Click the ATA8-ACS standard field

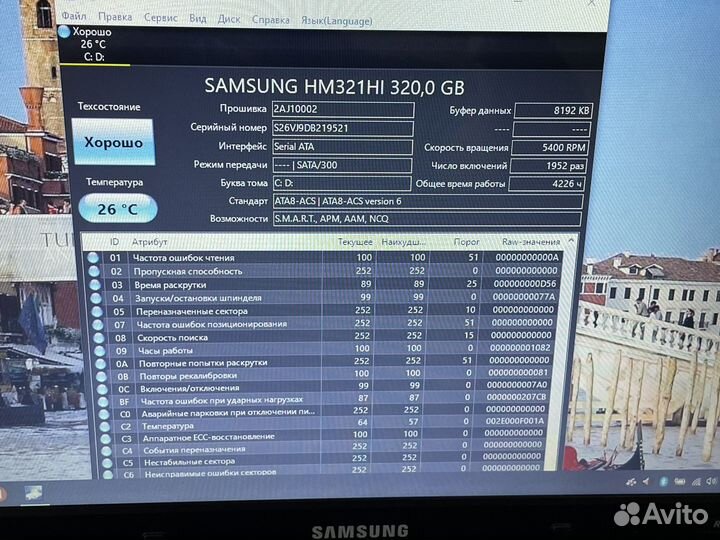coord(428,201)
